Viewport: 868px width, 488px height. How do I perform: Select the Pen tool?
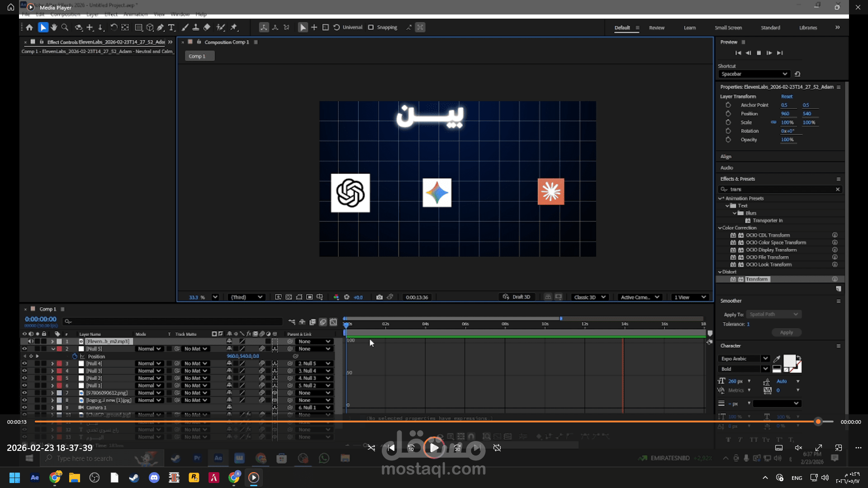pyautogui.click(x=161, y=28)
